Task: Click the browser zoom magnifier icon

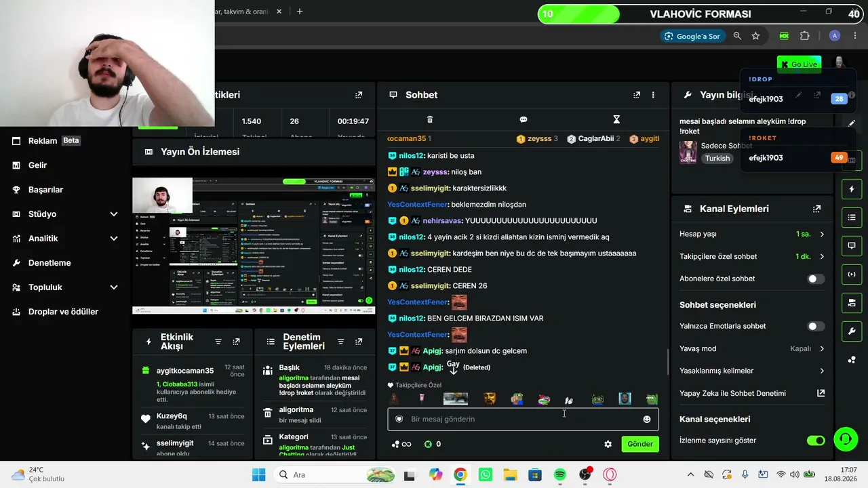Action: pyautogui.click(x=737, y=36)
